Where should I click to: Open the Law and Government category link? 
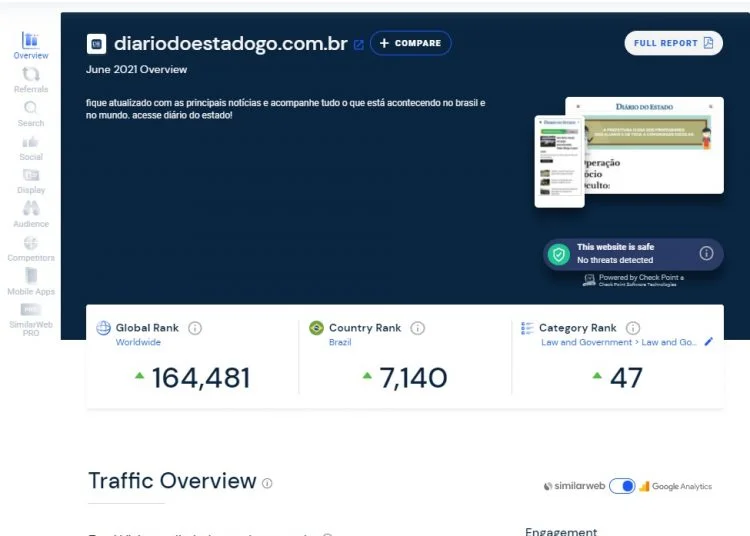(619, 342)
